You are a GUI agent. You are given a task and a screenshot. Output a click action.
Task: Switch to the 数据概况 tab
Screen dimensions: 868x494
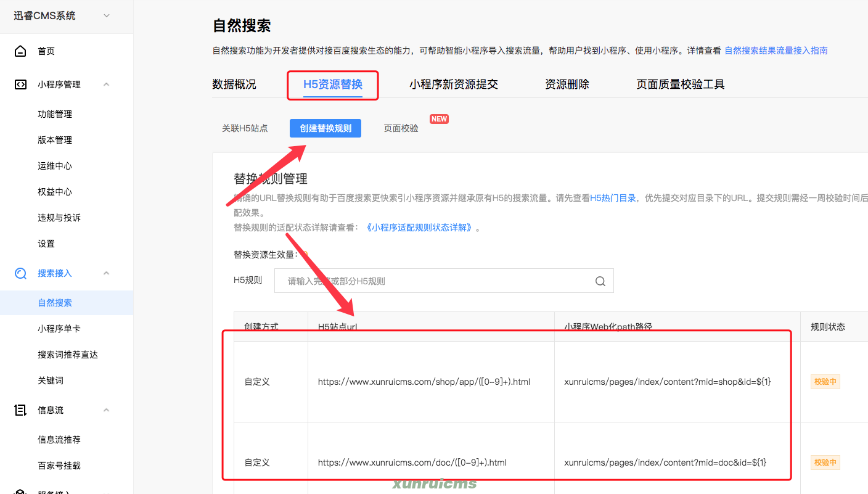pos(234,84)
